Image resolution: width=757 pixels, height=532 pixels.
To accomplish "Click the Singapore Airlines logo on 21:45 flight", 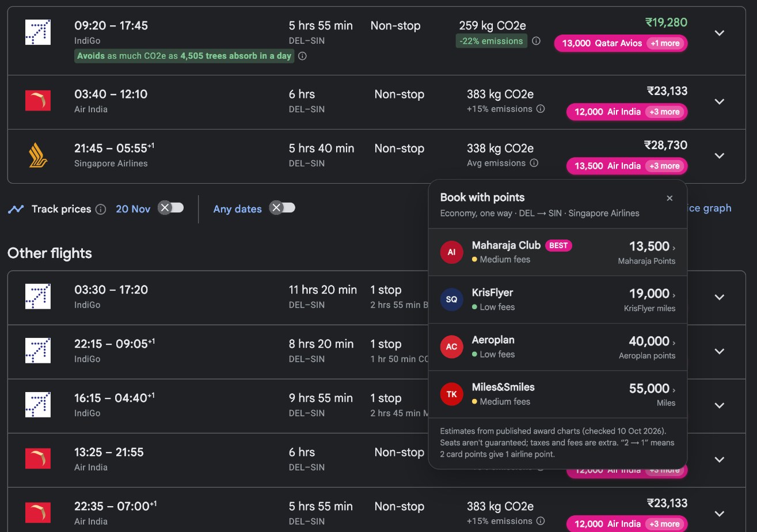I will 38,155.
